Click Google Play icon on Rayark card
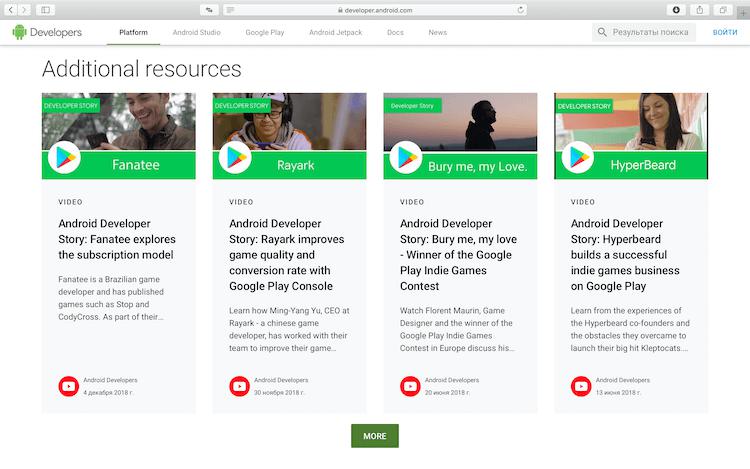The height and width of the screenshot is (469, 750). tap(235, 157)
